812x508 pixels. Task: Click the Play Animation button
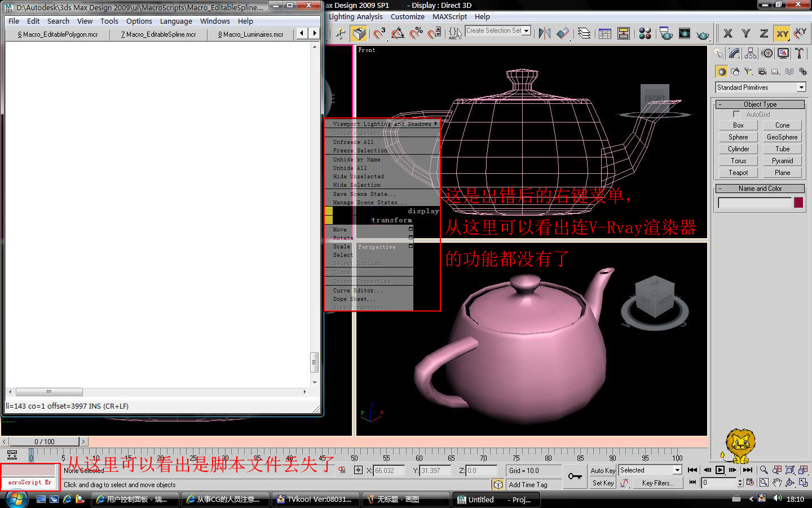[720, 470]
